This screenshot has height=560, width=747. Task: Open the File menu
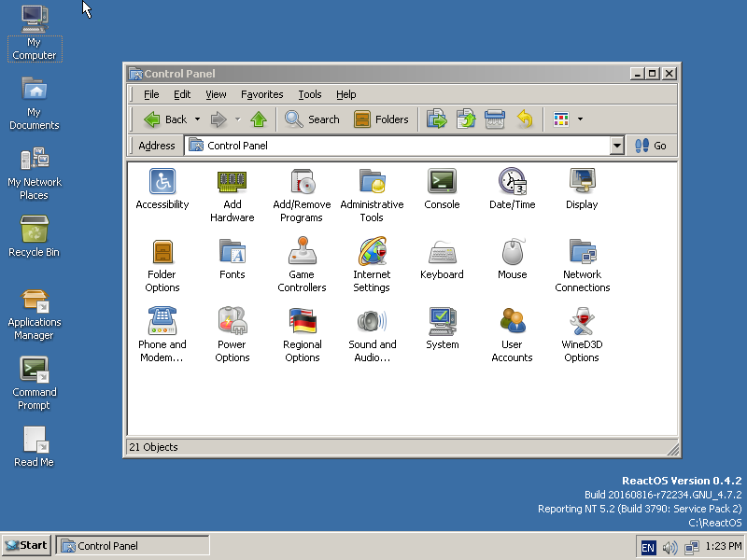pyautogui.click(x=151, y=94)
